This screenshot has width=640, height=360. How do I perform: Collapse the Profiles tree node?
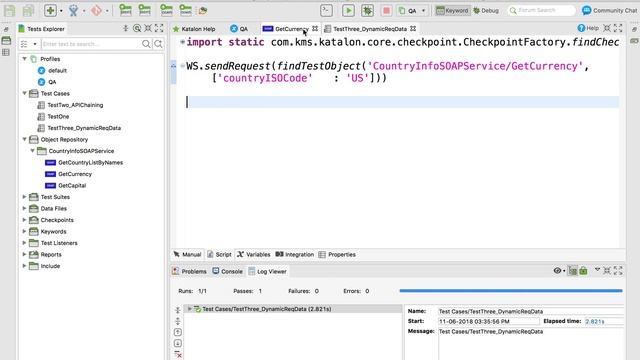(24, 59)
